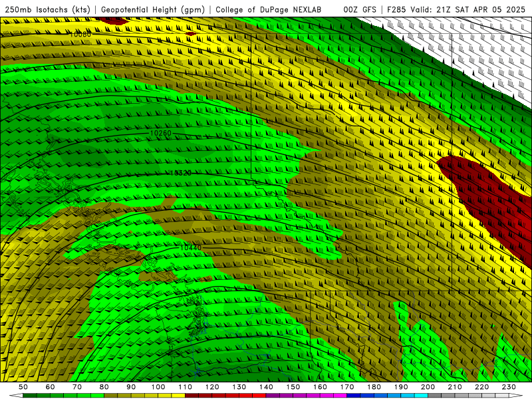Viewport: 532px width, 399px height.
Task: Pick the brightest green swatch ending at 80
Action: pos(97,396)
